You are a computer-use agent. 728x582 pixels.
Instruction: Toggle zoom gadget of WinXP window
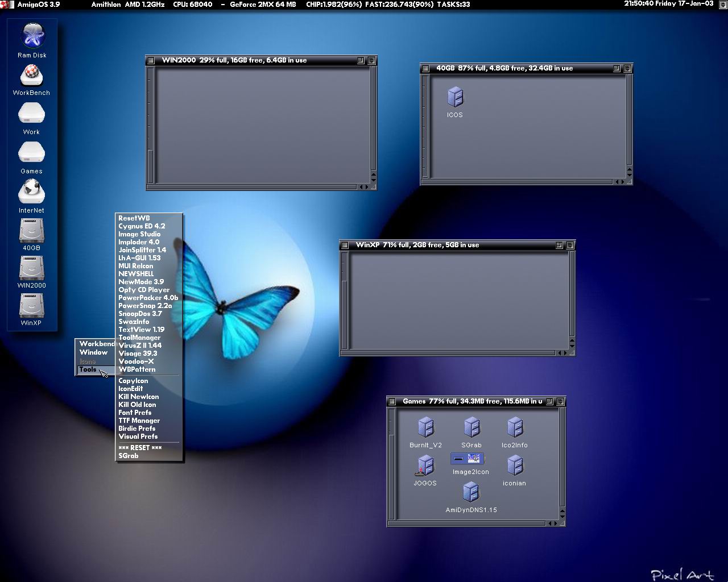click(x=559, y=245)
